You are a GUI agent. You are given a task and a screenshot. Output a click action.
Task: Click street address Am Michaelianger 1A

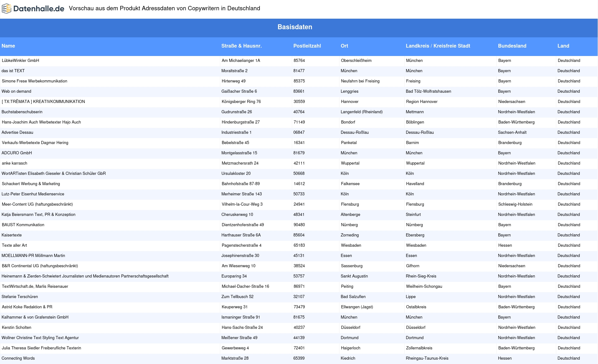[x=241, y=61]
